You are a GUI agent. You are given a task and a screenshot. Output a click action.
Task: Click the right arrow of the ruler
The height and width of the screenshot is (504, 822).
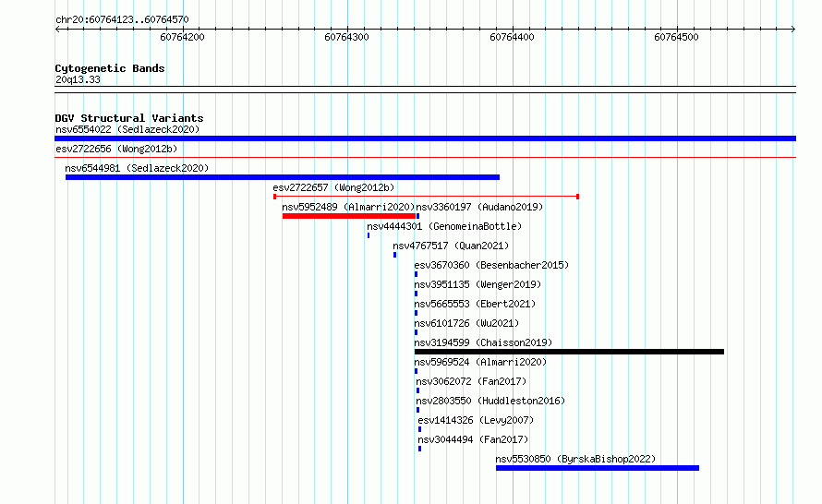[x=793, y=30]
